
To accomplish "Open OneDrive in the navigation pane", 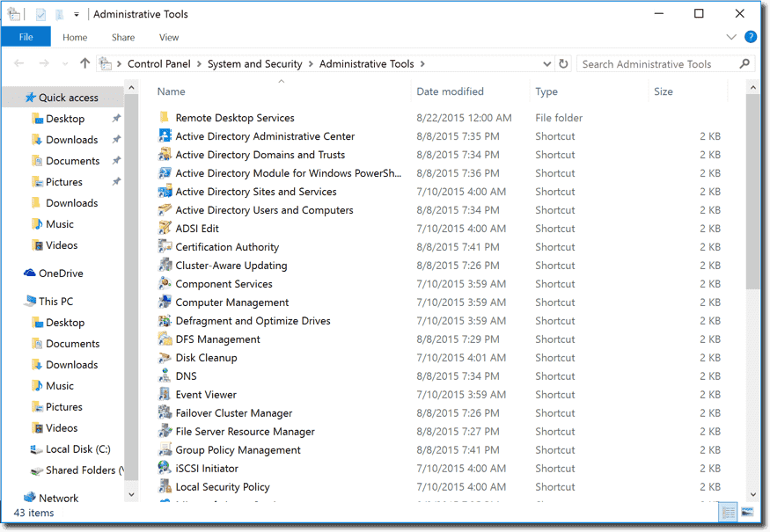I will click(61, 273).
